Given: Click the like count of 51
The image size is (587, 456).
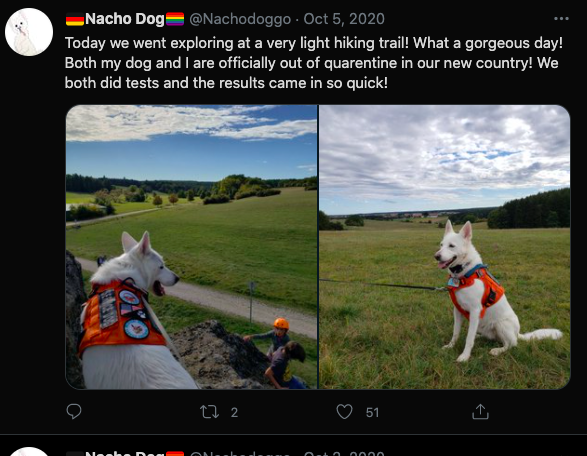Looking at the screenshot, I should [x=372, y=412].
